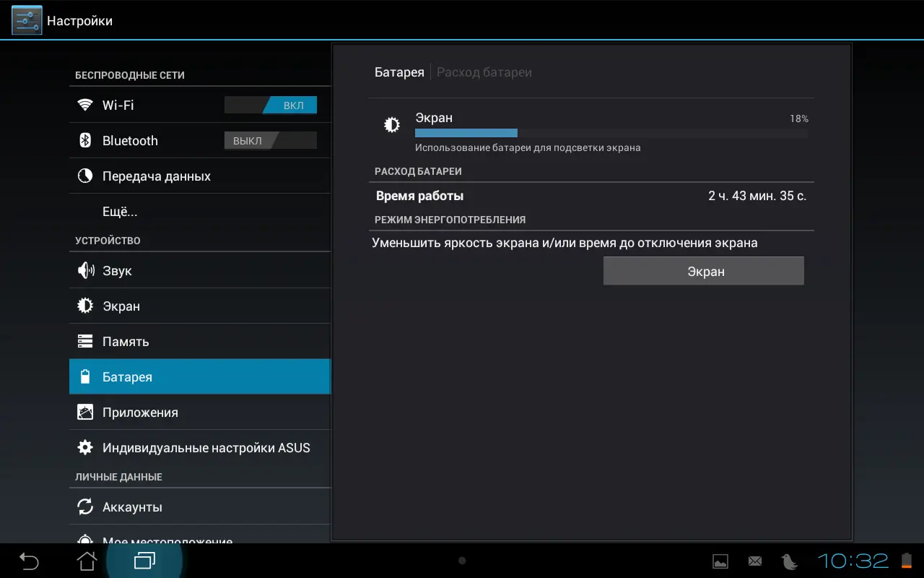Screen dimensions: 924x578
Task: Click the РАСХОД БАТАРЕИ section header
Action: [418, 171]
